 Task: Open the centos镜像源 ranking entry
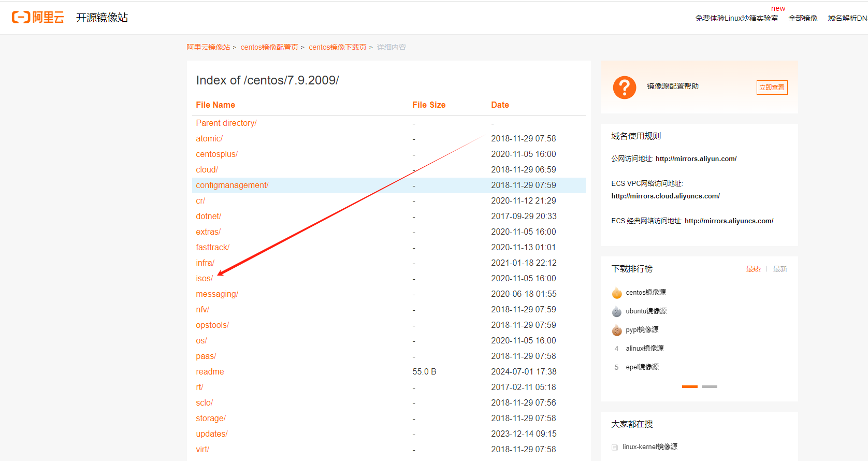click(646, 293)
